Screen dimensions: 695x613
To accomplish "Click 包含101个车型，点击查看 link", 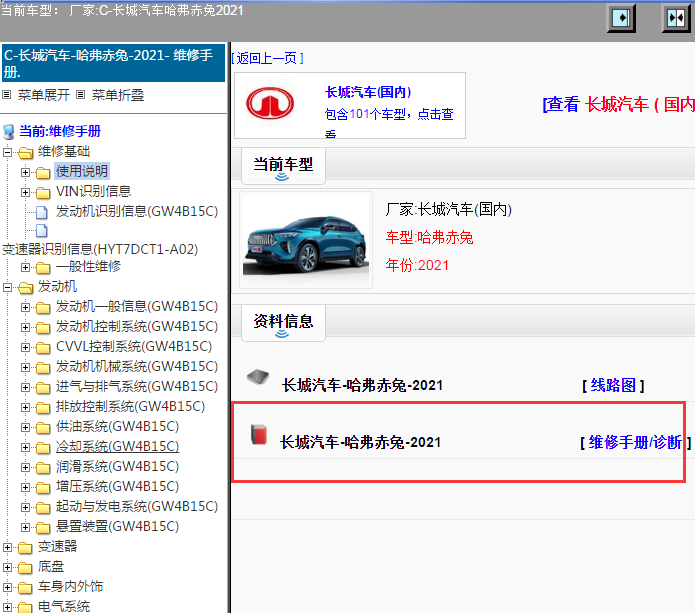I will coord(389,122).
